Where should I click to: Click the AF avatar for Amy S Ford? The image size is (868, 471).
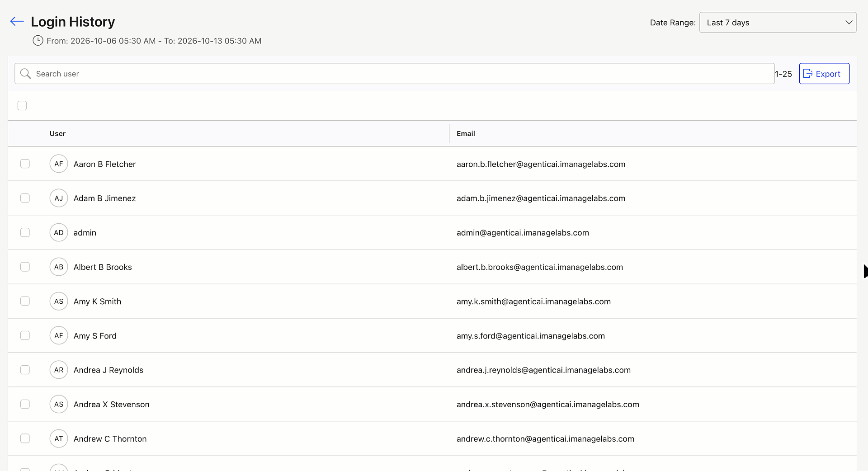click(x=59, y=335)
